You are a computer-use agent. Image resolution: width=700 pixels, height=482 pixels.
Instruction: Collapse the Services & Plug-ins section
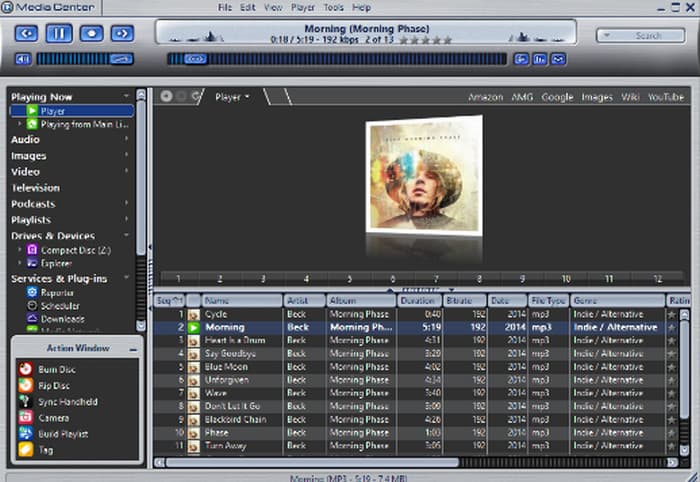tap(126, 278)
